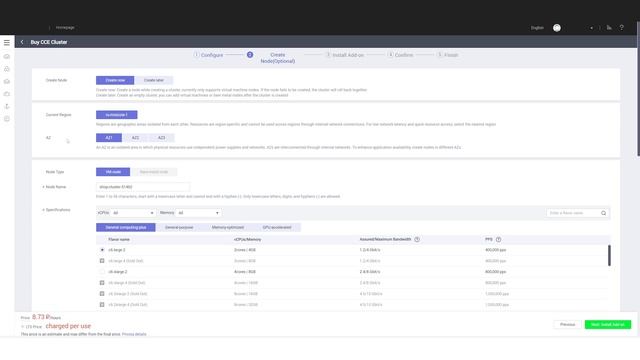Click the Flavor name column header
Image resolution: width=640 pixels, height=360 pixels.
tap(119, 240)
